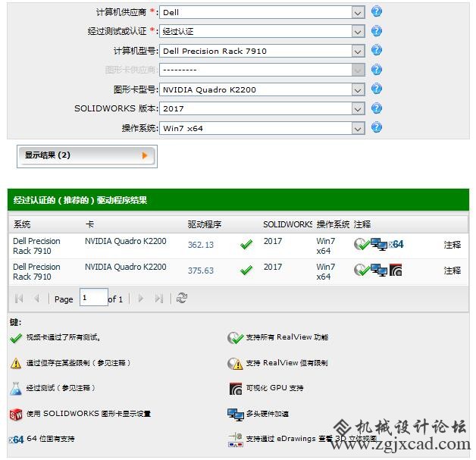
Task: Open help for graphics card model field
Action: tap(377, 89)
